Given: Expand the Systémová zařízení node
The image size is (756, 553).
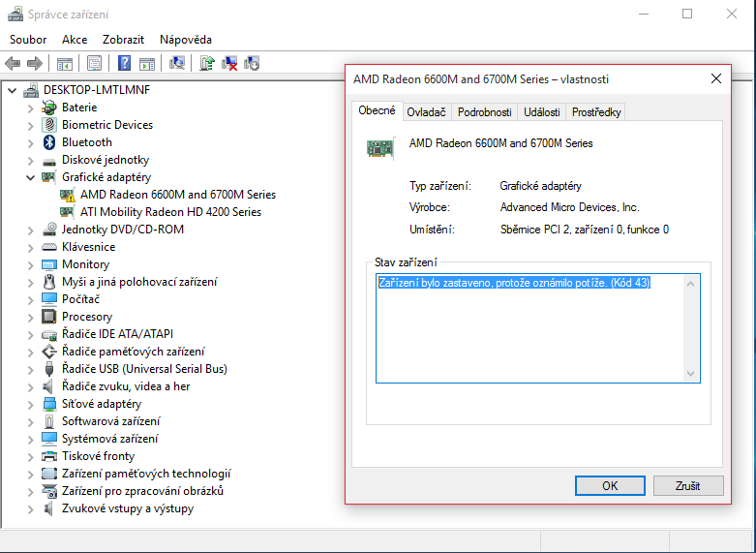Looking at the screenshot, I should coord(30,439).
